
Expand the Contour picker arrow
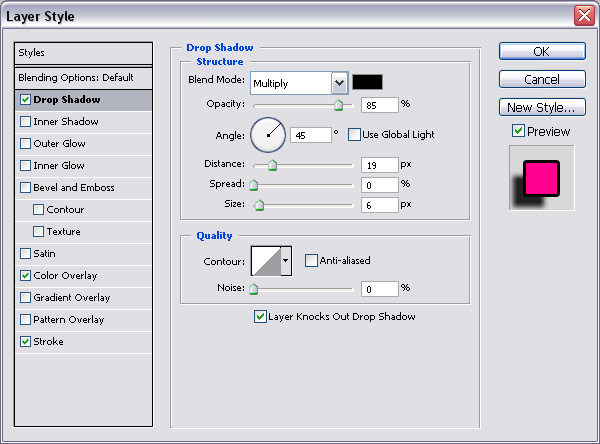coord(286,261)
